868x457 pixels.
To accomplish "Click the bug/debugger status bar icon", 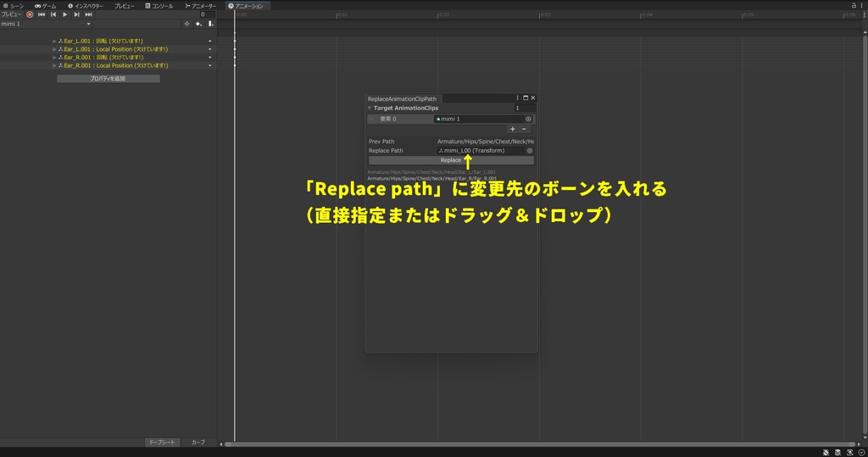I will click(x=826, y=453).
